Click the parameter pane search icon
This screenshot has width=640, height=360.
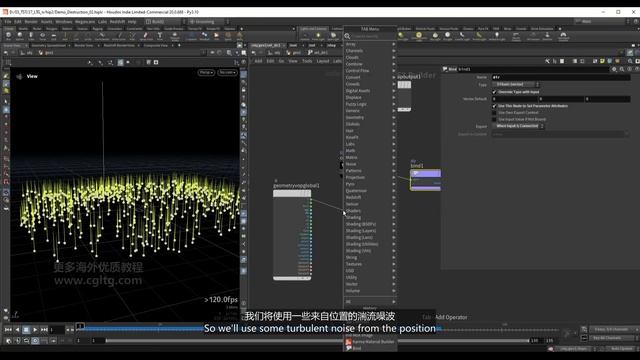click(x=622, y=69)
